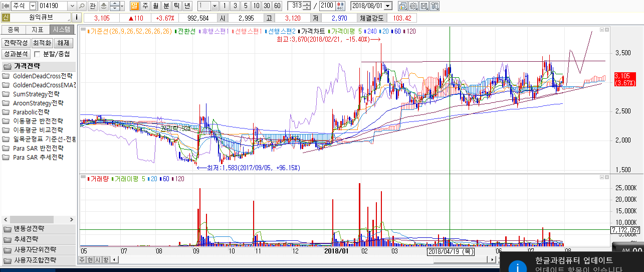Toggle the 분할/중첩 checkbox
The width and height of the screenshot is (644, 272).
point(37,54)
